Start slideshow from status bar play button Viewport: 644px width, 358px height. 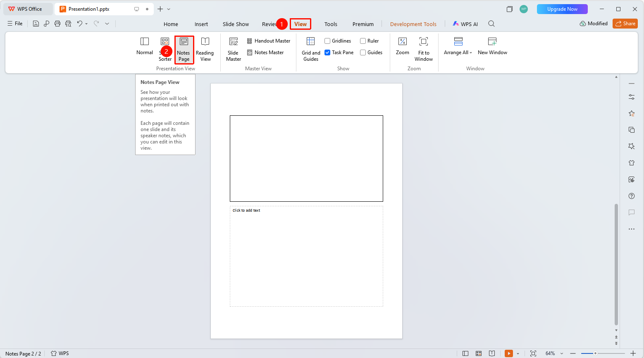509,353
